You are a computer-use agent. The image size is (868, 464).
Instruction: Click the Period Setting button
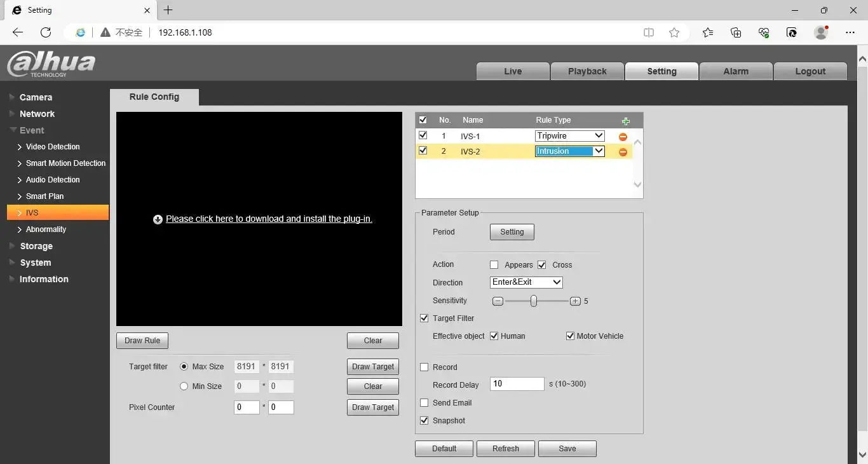pos(512,232)
